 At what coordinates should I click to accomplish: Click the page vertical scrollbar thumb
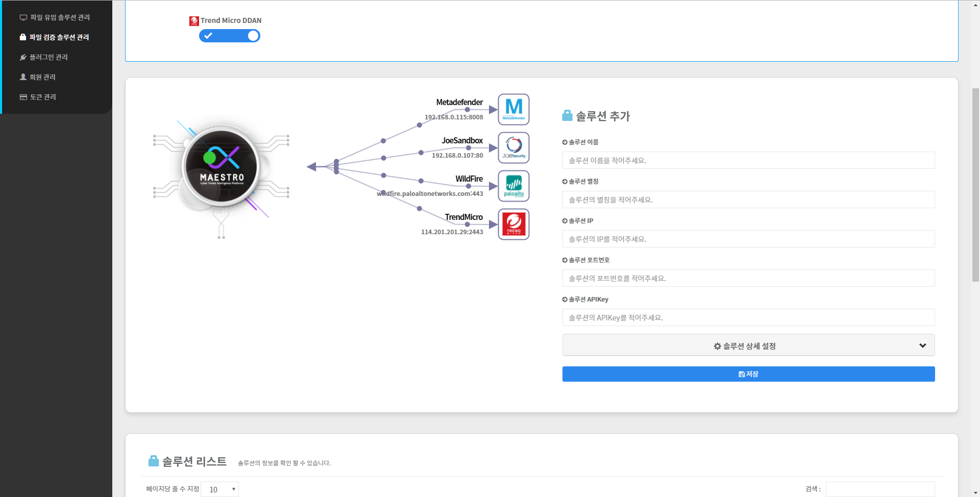tap(975, 185)
